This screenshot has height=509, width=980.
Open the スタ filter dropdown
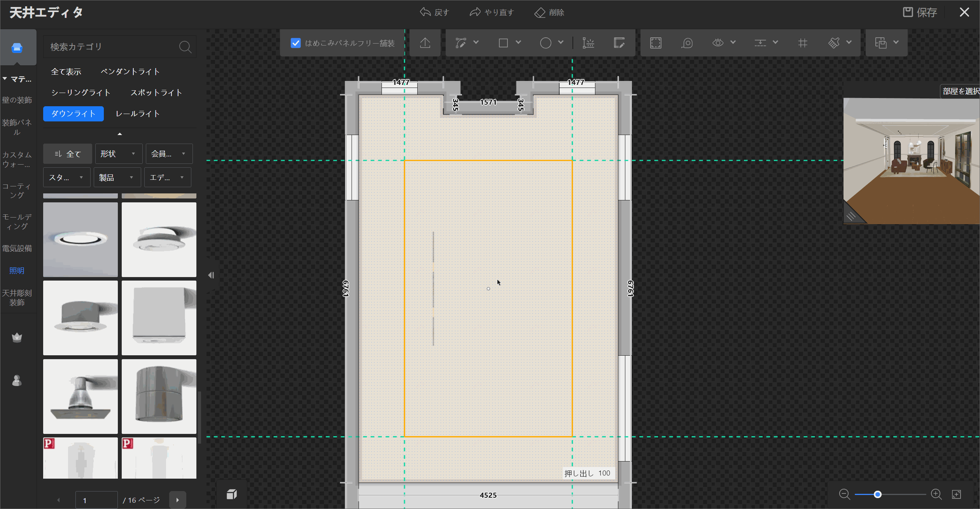[x=66, y=177]
